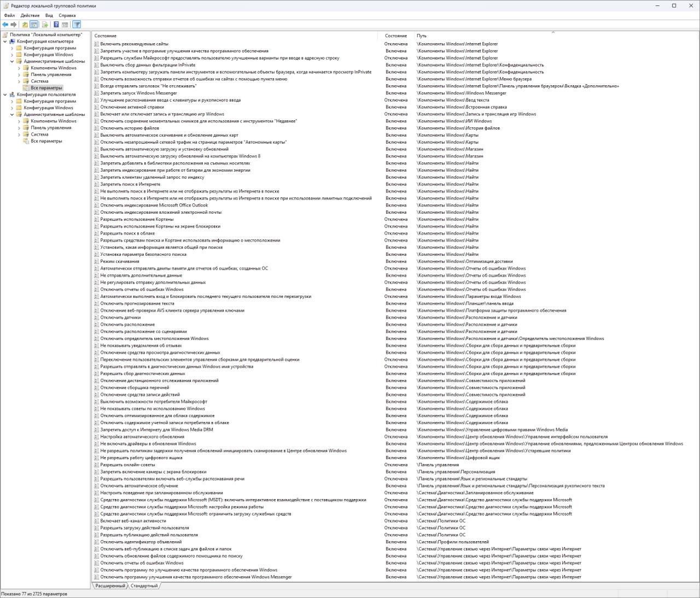Select user Все параметры tree item
Image resolution: width=700 pixels, height=598 pixels.
pos(46,141)
